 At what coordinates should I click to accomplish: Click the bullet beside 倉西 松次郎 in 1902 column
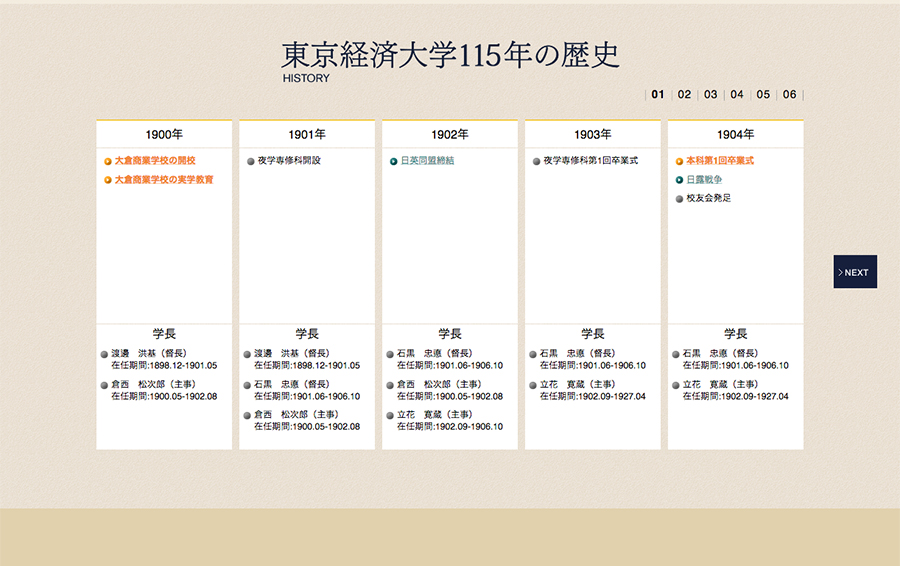point(390,385)
